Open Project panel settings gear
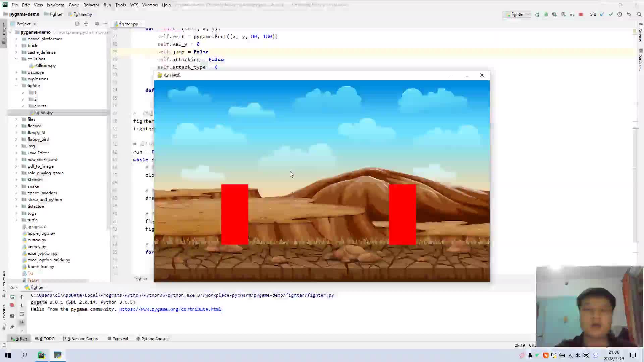 (x=97, y=24)
